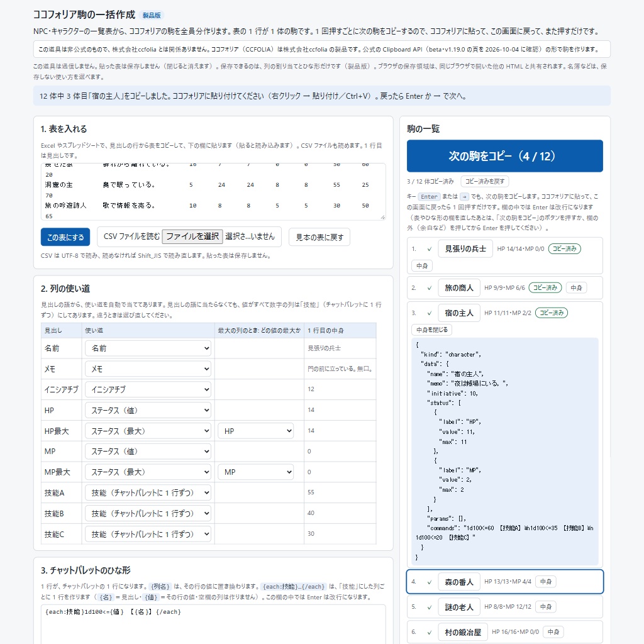Expand 中身 for 村の鍛冶屋
Screen dimensions: 644x644
[x=553, y=631]
